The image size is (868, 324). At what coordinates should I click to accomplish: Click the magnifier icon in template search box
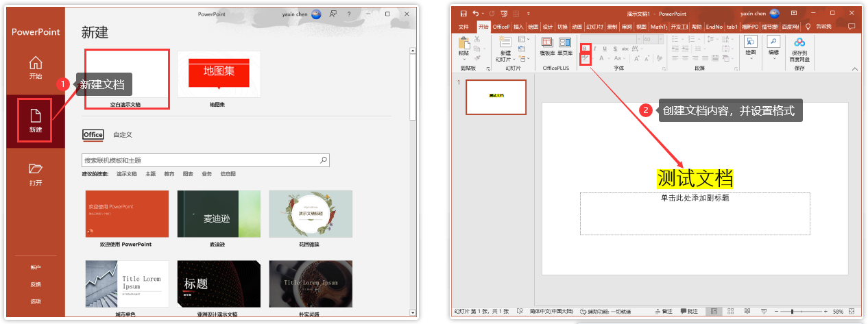pos(324,160)
